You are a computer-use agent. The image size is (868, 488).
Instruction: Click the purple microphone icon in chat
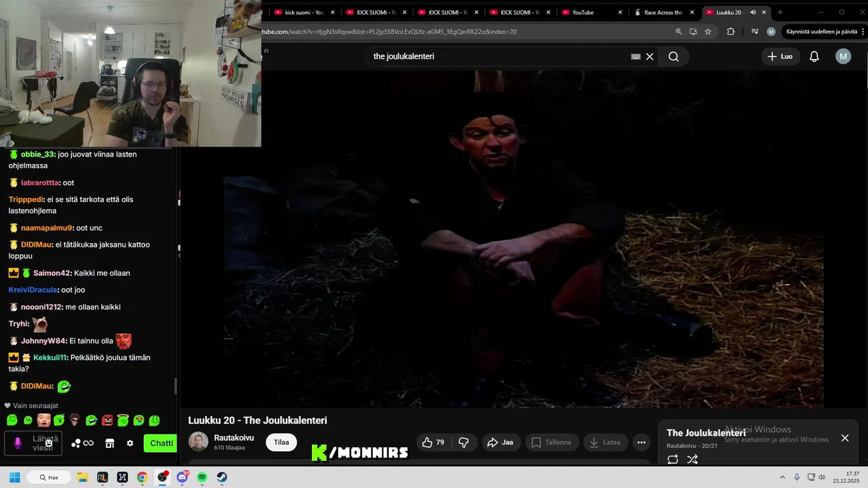coord(18,443)
